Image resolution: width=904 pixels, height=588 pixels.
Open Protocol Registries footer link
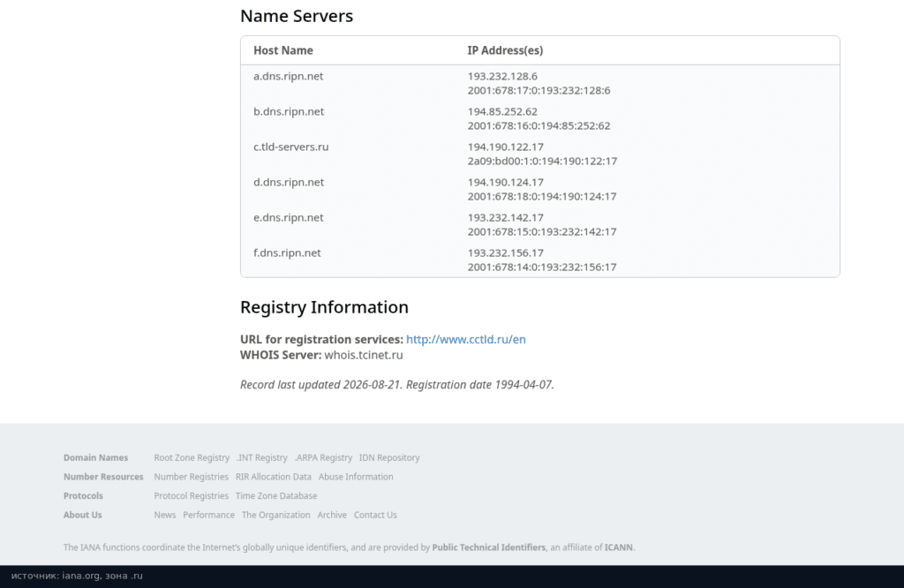click(x=191, y=496)
